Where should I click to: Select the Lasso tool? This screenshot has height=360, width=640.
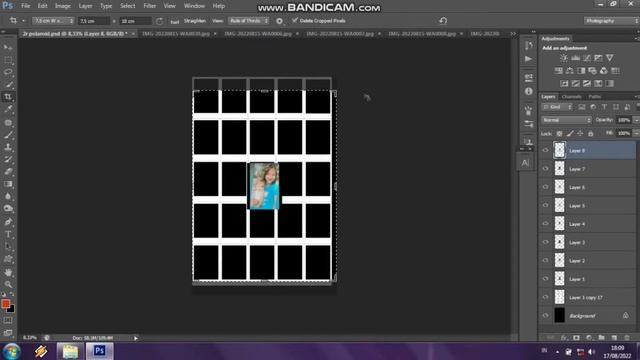point(8,73)
